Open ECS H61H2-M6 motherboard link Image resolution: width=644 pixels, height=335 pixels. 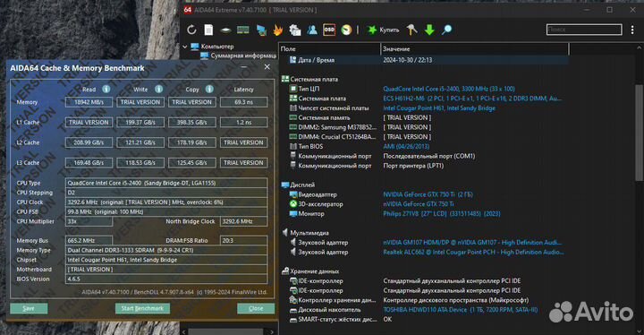(472, 99)
